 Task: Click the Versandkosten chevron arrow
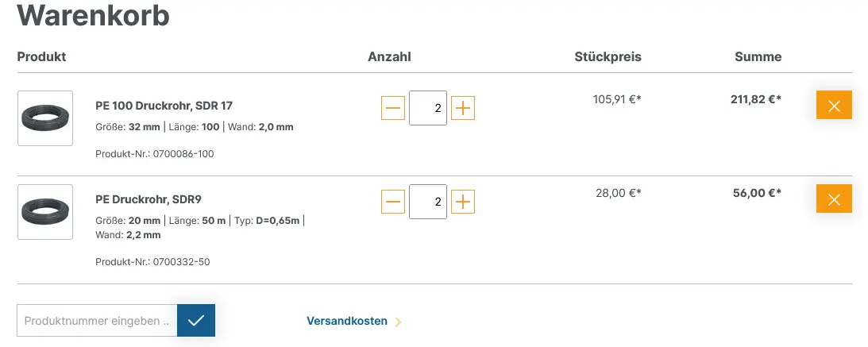point(398,322)
